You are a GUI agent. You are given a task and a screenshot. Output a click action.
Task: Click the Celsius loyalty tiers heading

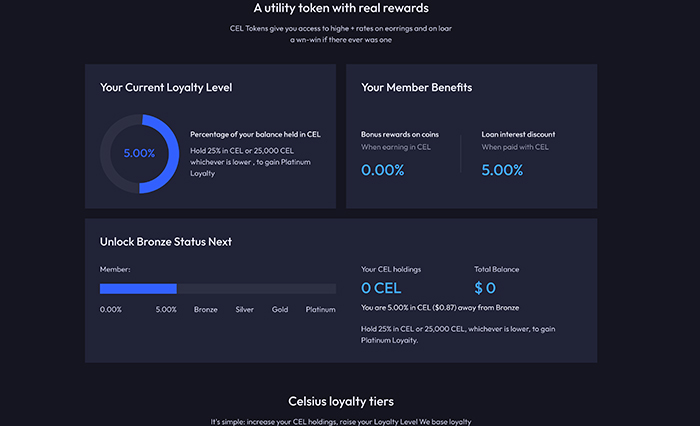[341, 401]
